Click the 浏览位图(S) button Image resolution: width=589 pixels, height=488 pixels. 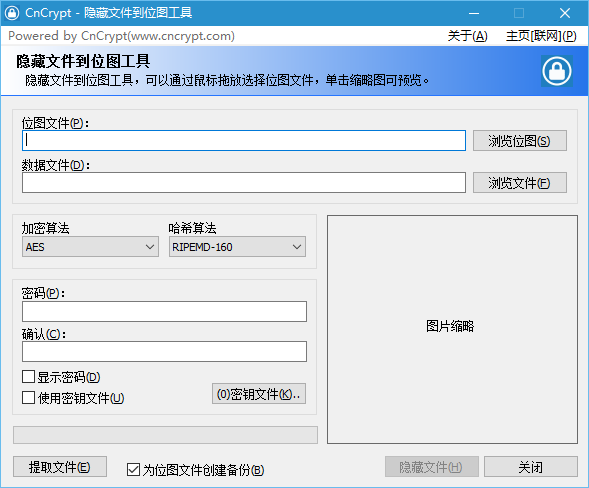click(x=520, y=141)
